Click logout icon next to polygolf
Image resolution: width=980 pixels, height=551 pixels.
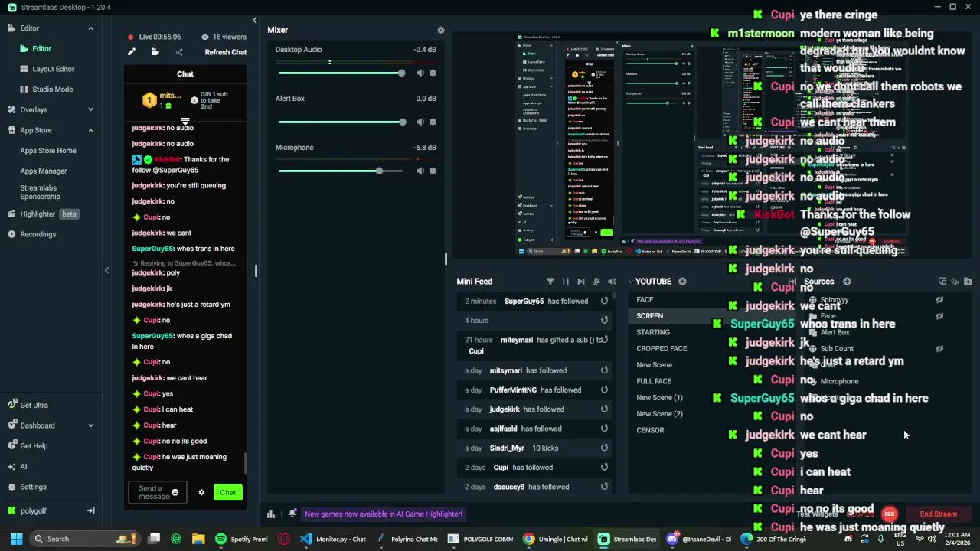(90, 510)
